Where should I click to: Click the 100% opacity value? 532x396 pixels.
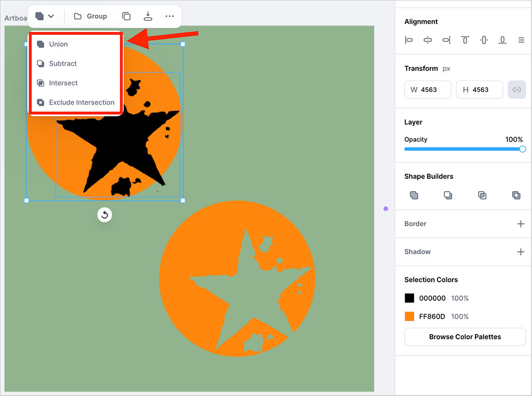point(514,139)
